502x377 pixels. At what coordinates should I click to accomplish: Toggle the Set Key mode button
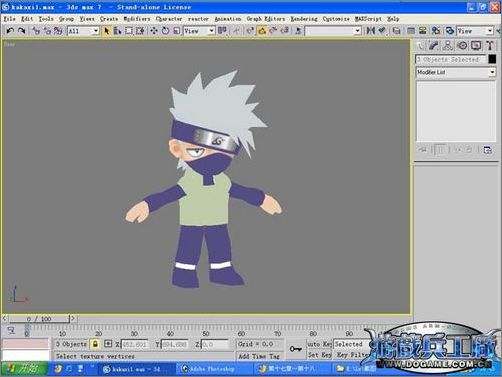coord(319,355)
